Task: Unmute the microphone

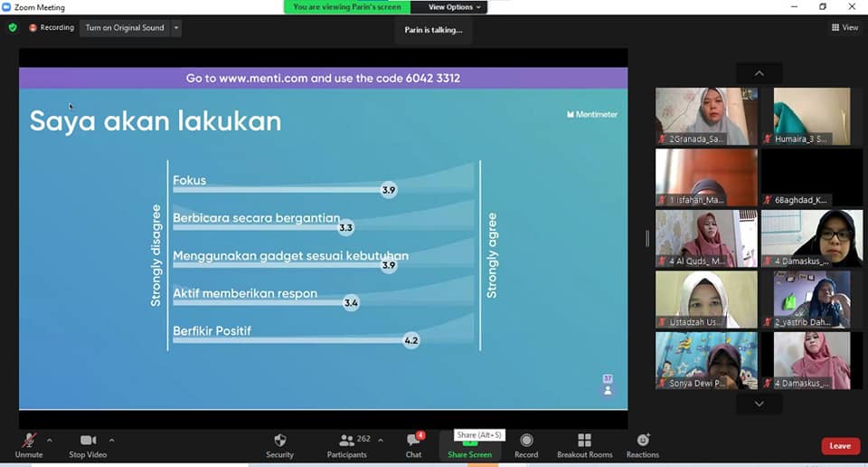Action: 29,443
